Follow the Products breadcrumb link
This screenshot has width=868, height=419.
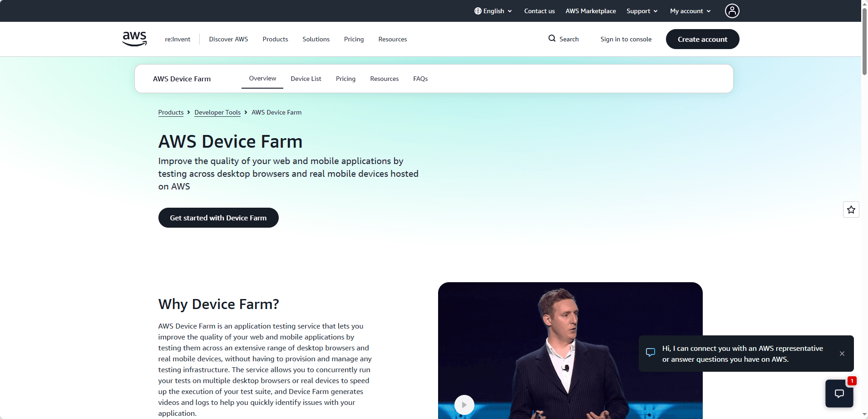point(171,112)
